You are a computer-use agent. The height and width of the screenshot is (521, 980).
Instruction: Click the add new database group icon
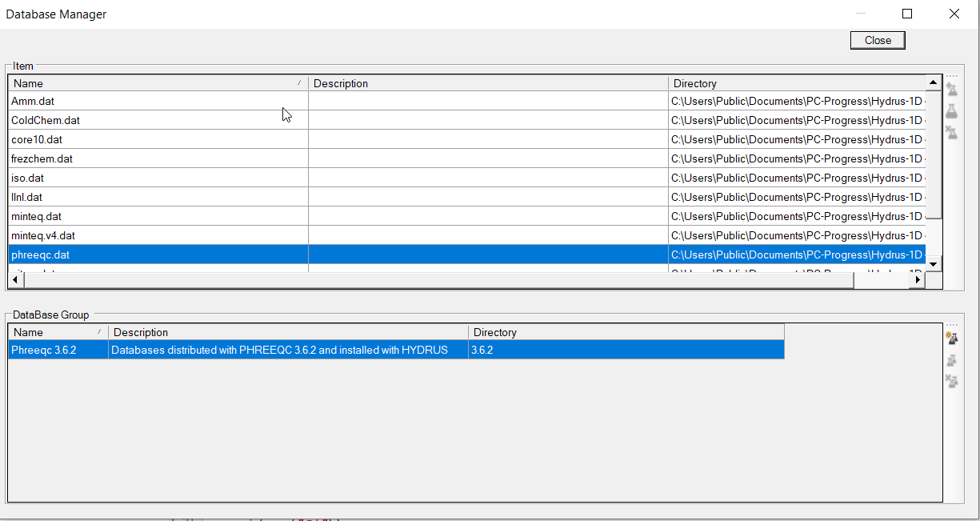(x=951, y=339)
